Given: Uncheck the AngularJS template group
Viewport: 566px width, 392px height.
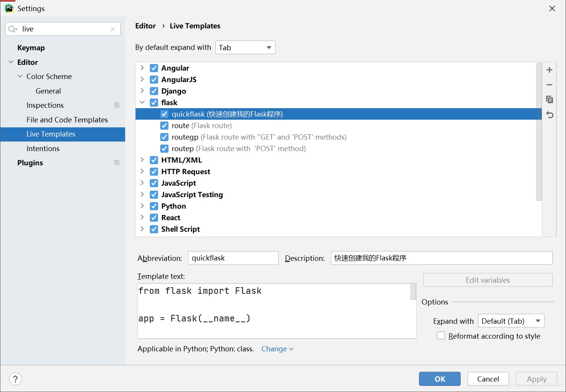Looking at the screenshot, I should pyautogui.click(x=154, y=79).
